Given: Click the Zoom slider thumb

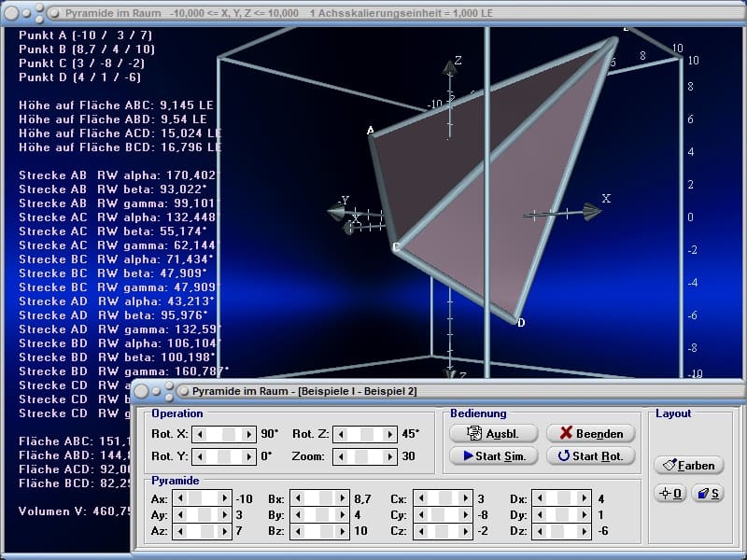Looking at the screenshot, I should [x=361, y=456].
